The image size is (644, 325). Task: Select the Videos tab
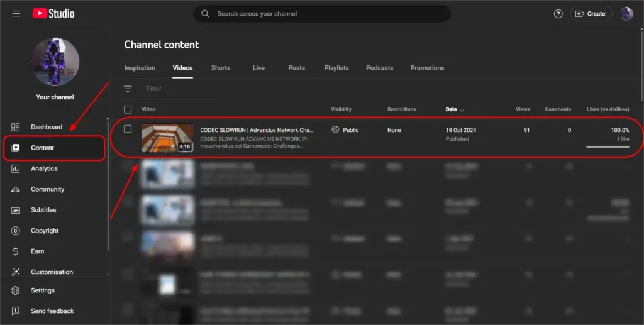point(183,68)
